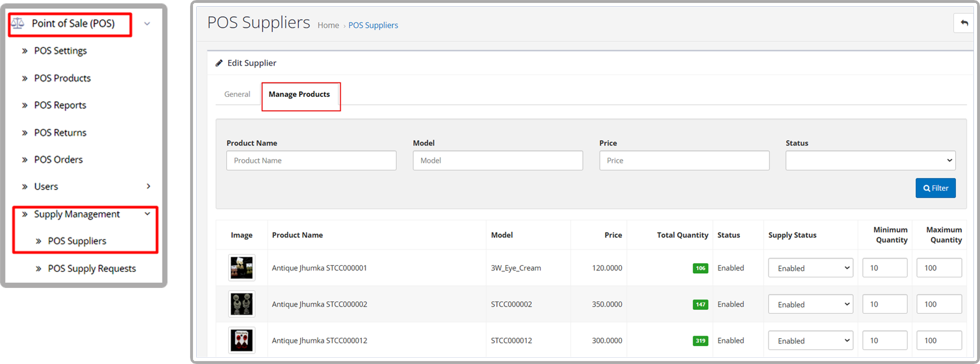Select the Manage Products tab
The height and width of the screenshot is (364, 980).
click(x=299, y=94)
